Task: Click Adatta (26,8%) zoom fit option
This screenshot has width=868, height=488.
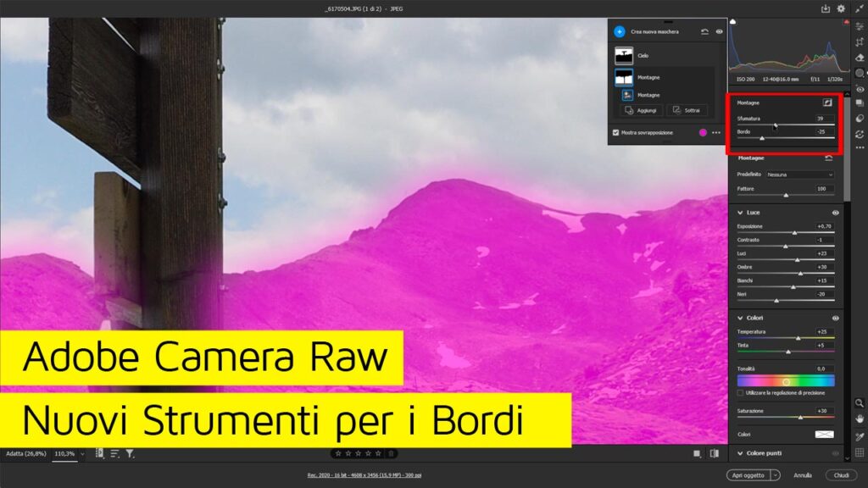Action: tap(26, 454)
